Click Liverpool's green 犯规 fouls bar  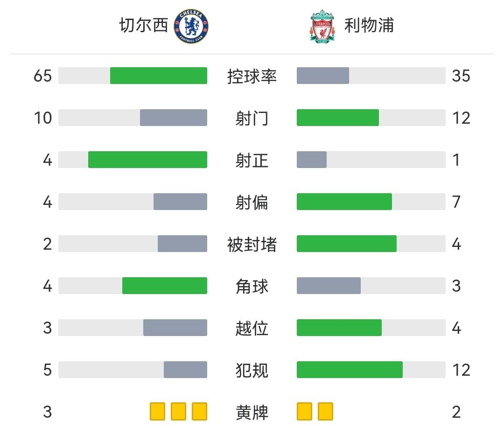350,370
